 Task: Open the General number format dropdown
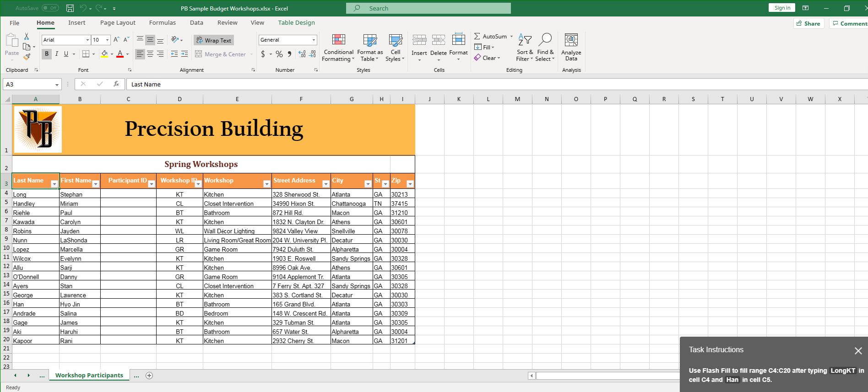click(314, 40)
